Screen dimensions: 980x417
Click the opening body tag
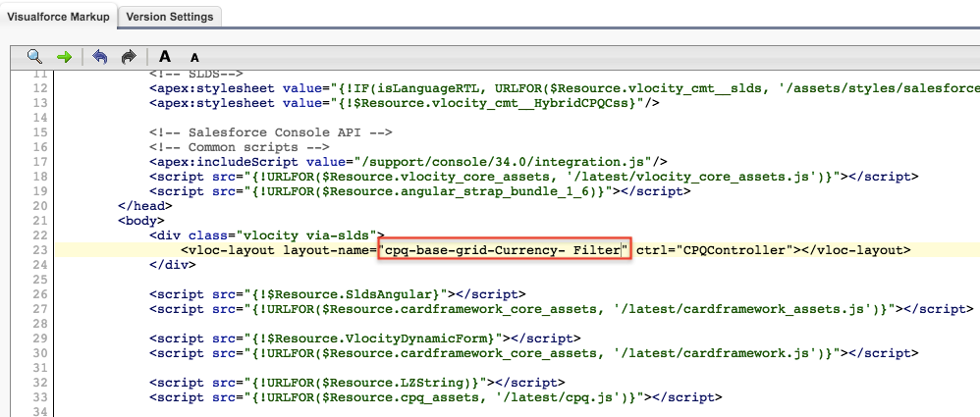coord(141,221)
